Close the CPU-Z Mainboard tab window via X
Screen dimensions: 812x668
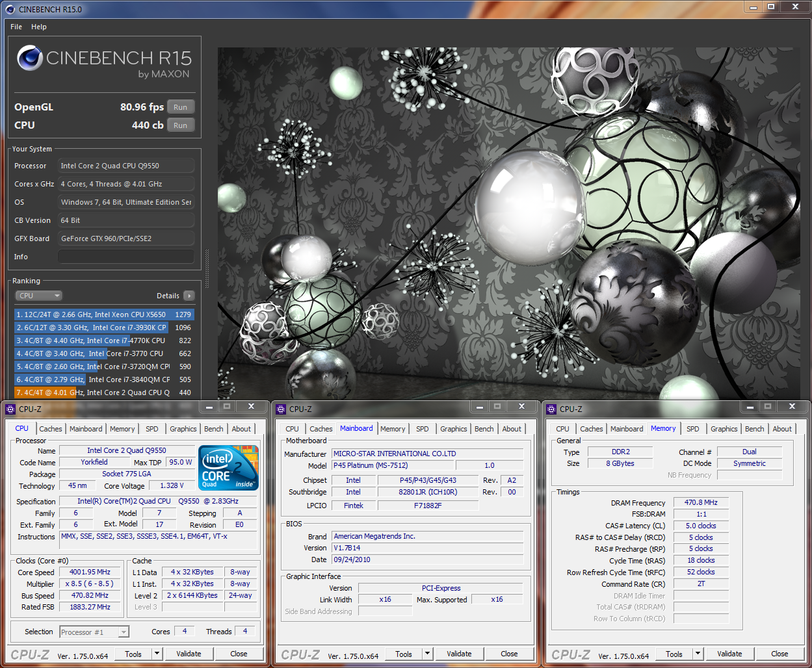[x=521, y=407]
